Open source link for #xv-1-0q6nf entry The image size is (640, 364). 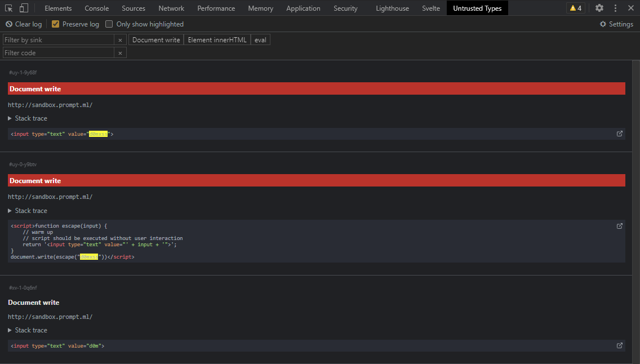pos(620,345)
